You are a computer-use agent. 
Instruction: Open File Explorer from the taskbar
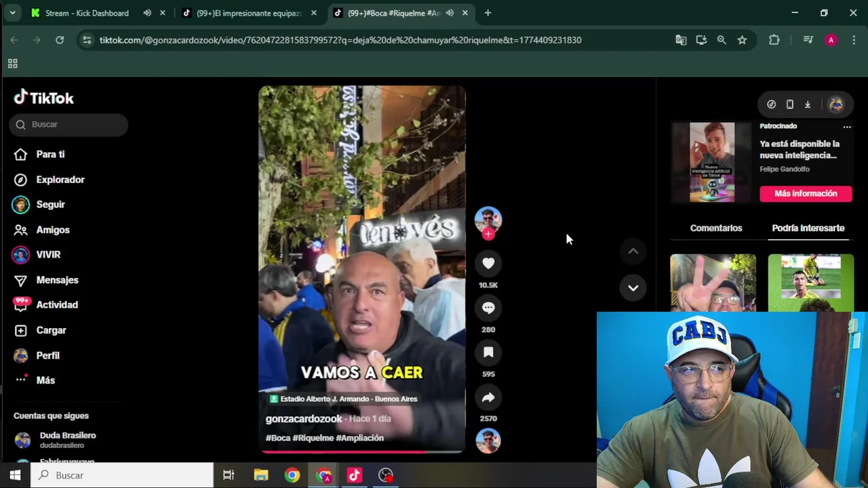(261, 475)
